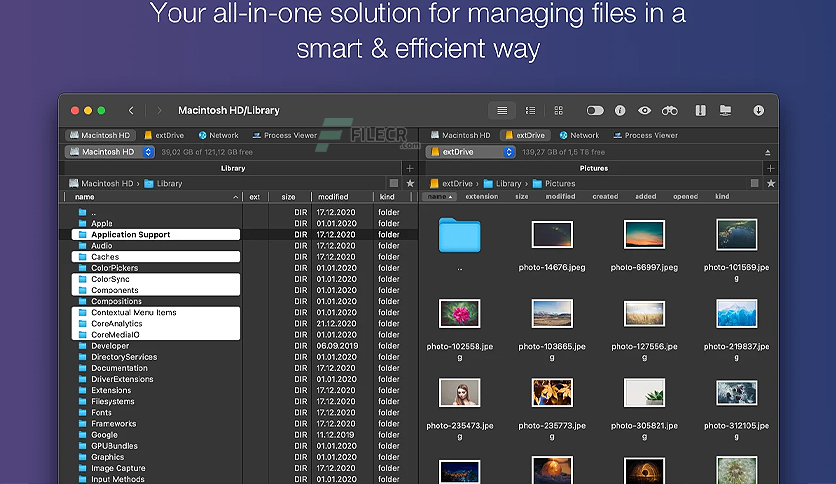Select extDrive in right favorites bar
The width and height of the screenshot is (836, 484).
click(x=525, y=135)
